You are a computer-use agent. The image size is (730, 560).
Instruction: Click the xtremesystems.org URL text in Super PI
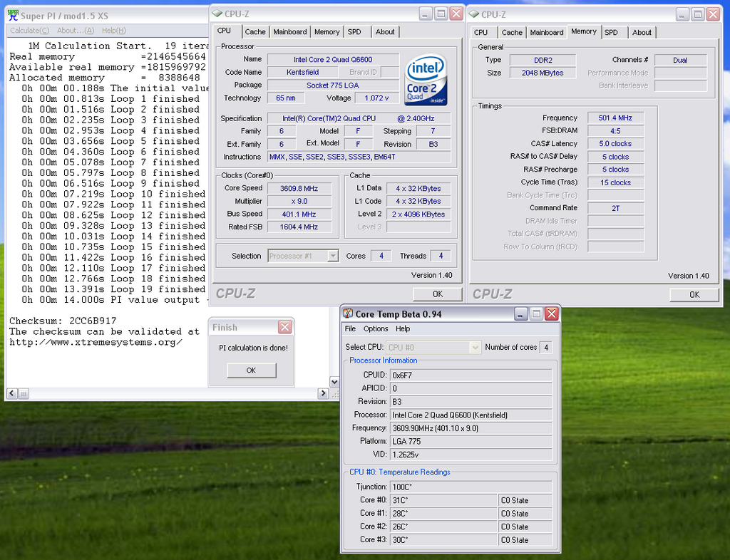[96, 342]
